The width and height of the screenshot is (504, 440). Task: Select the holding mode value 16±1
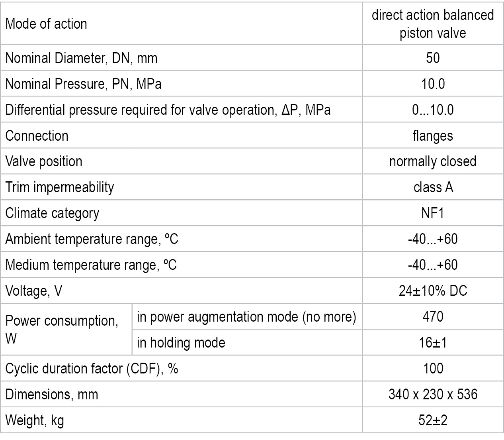433,343
